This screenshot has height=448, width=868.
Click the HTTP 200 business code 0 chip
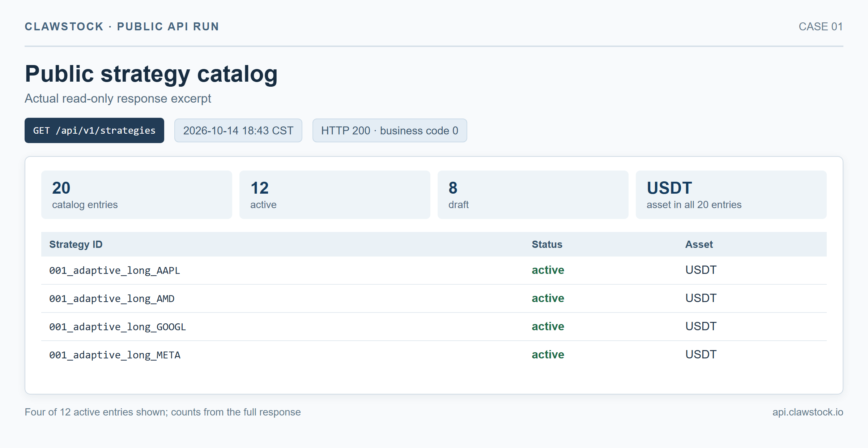tap(390, 130)
